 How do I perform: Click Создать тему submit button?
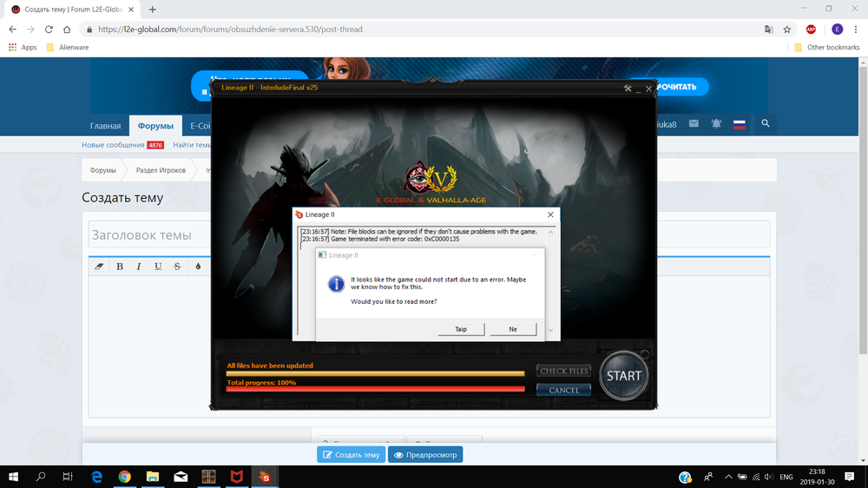351,455
